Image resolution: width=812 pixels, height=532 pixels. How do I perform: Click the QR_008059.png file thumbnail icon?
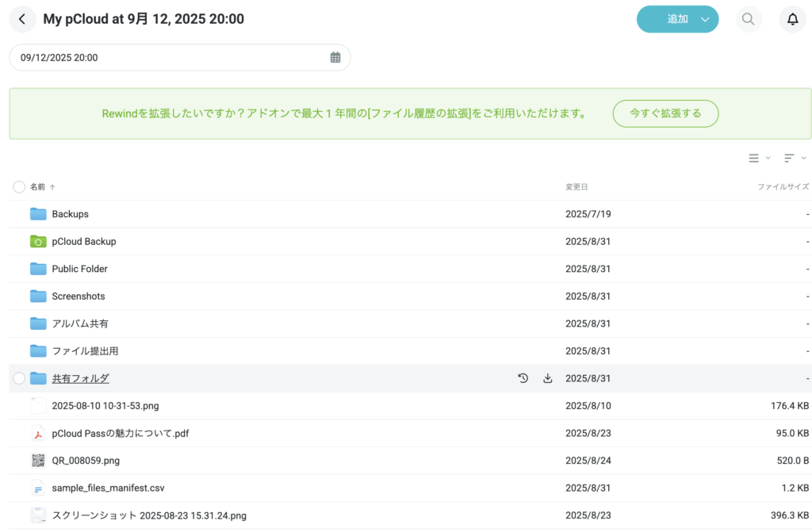pos(37,460)
